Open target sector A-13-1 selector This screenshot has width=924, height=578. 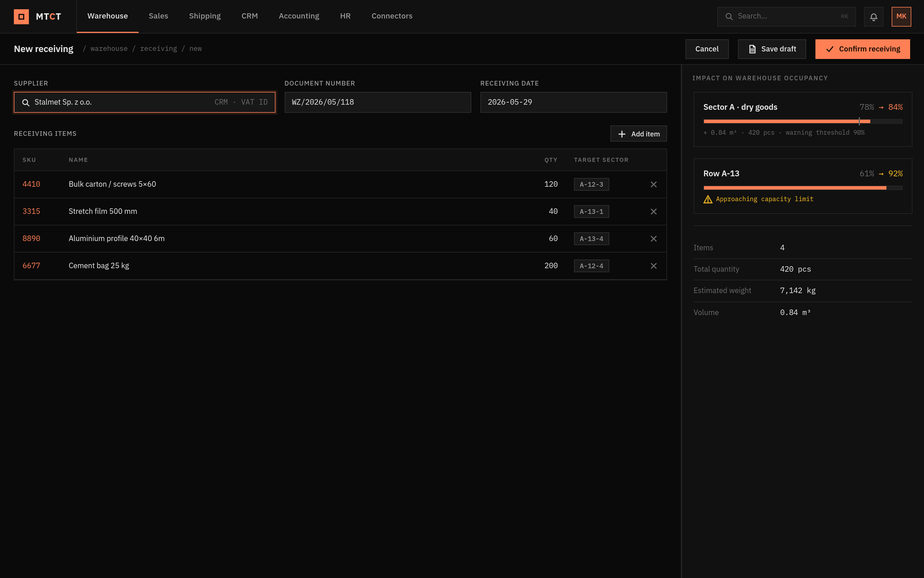(x=591, y=211)
